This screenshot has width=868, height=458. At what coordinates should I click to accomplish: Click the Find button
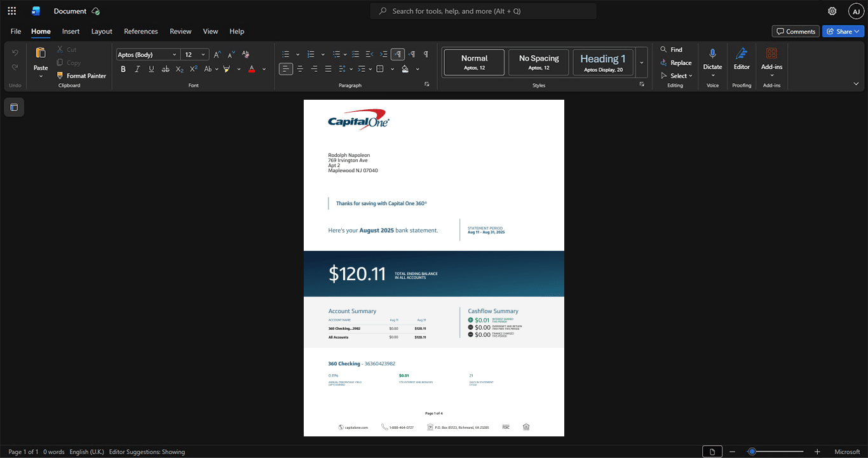(x=671, y=50)
